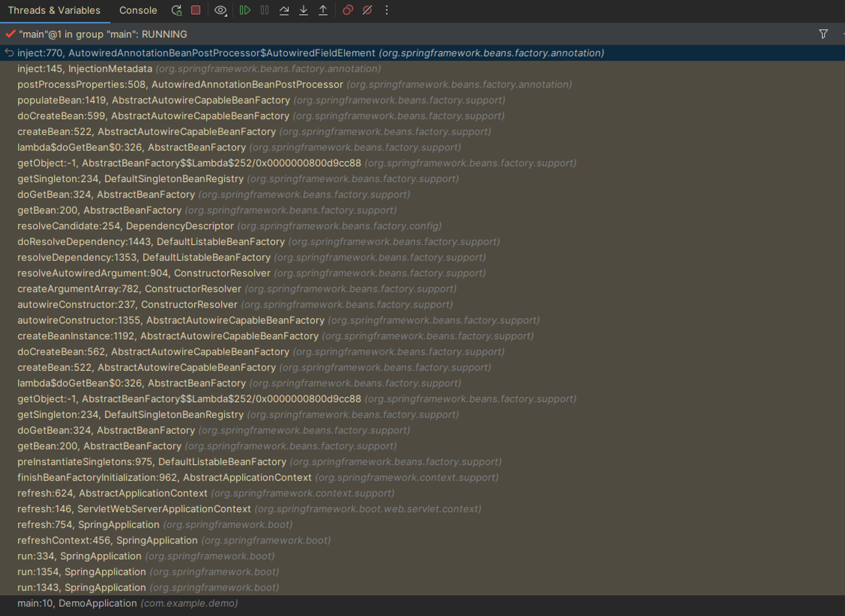Select the main:10 DemoApplication frame
Screen dimensions: 845x616
click(127, 603)
